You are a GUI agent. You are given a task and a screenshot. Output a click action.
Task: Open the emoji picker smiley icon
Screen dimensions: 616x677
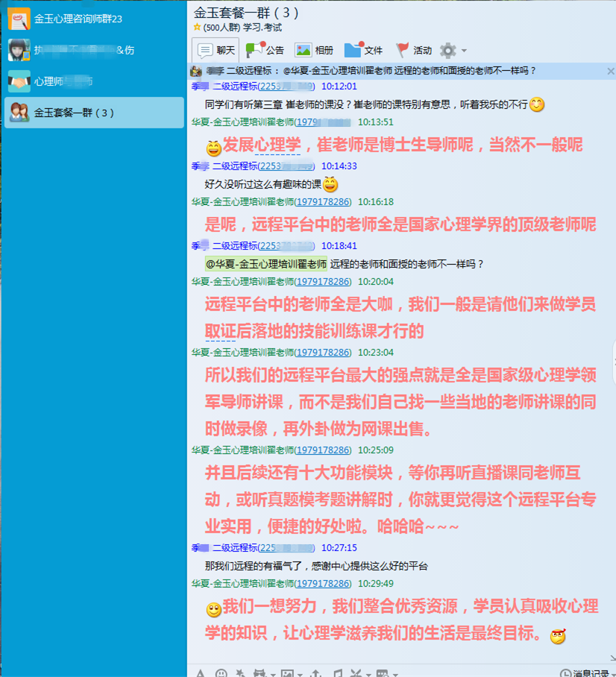[x=221, y=673]
